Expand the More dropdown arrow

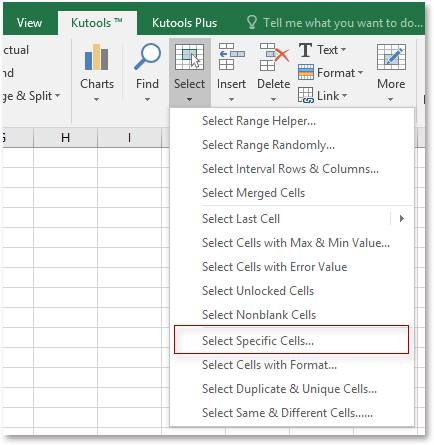click(x=390, y=99)
